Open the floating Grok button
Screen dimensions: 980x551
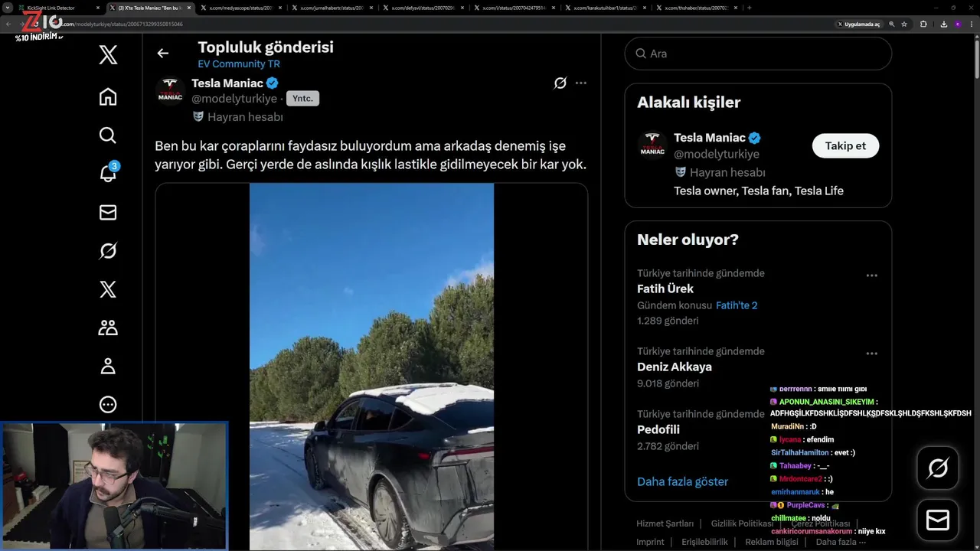(x=938, y=468)
